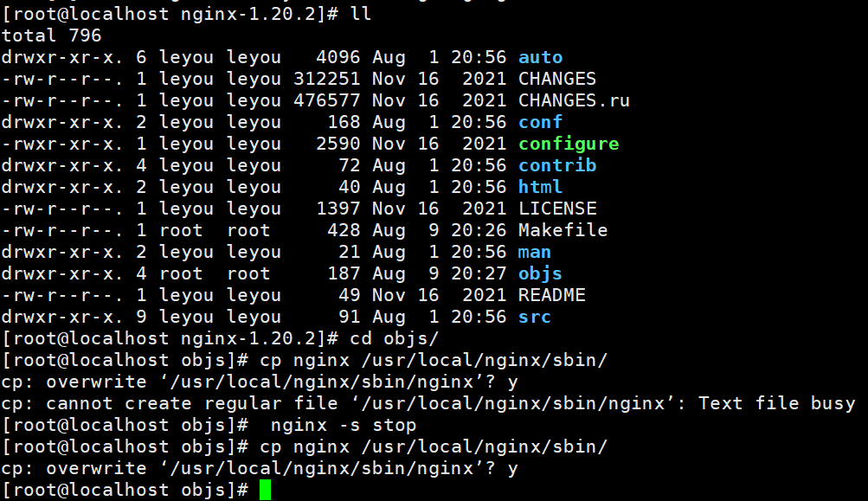Click the 'cd objs/' command text

(x=394, y=338)
